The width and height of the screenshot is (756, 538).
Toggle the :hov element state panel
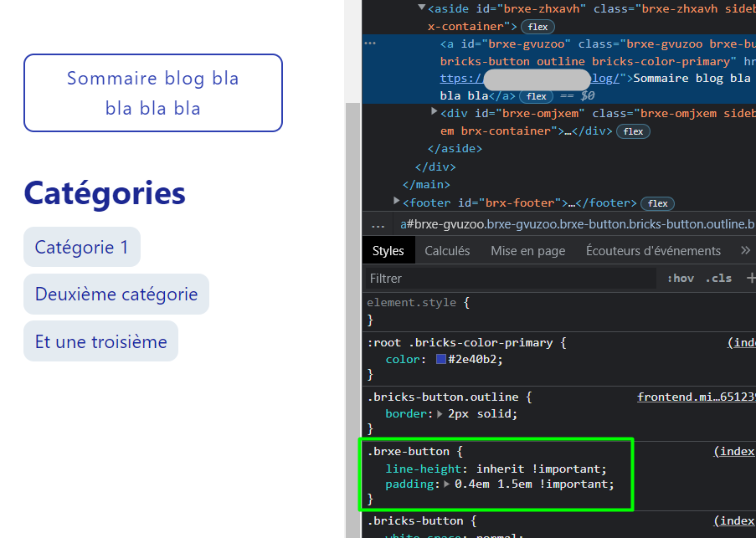(x=680, y=278)
